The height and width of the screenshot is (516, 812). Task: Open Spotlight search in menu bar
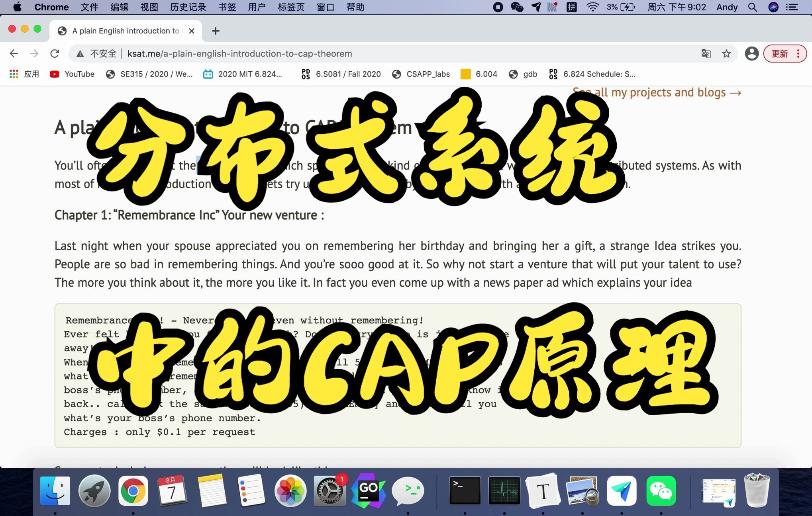coord(752,7)
